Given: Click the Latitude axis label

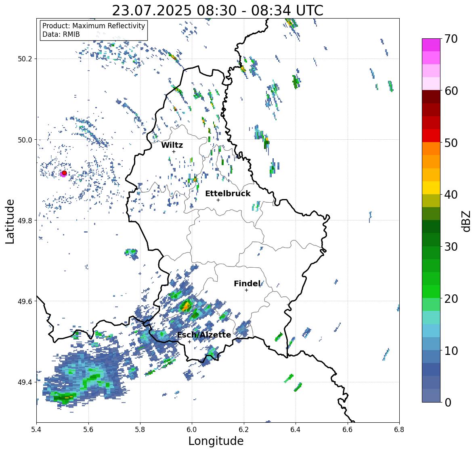Looking at the screenshot, I should 10,222.
